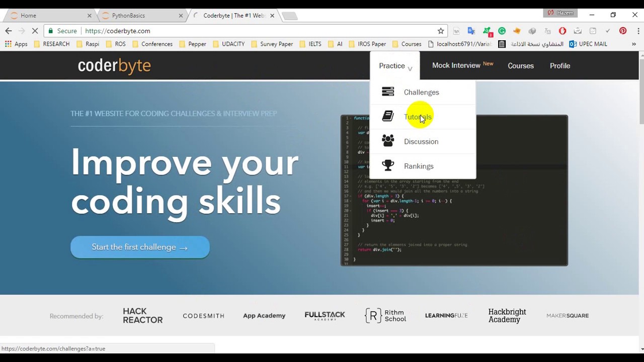The width and height of the screenshot is (644, 362).
Task: Go to Courses in the navbar
Action: tap(521, 66)
